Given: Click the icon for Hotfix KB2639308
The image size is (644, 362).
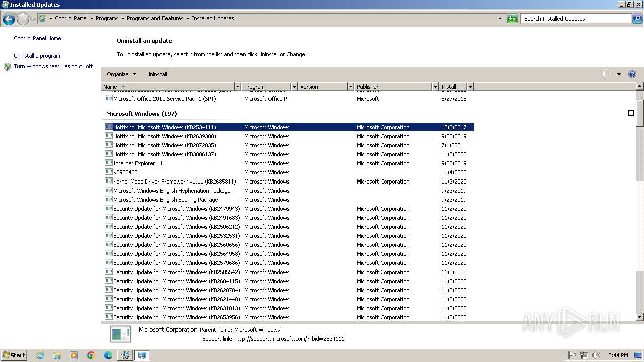Looking at the screenshot, I should [x=109, y=136].
